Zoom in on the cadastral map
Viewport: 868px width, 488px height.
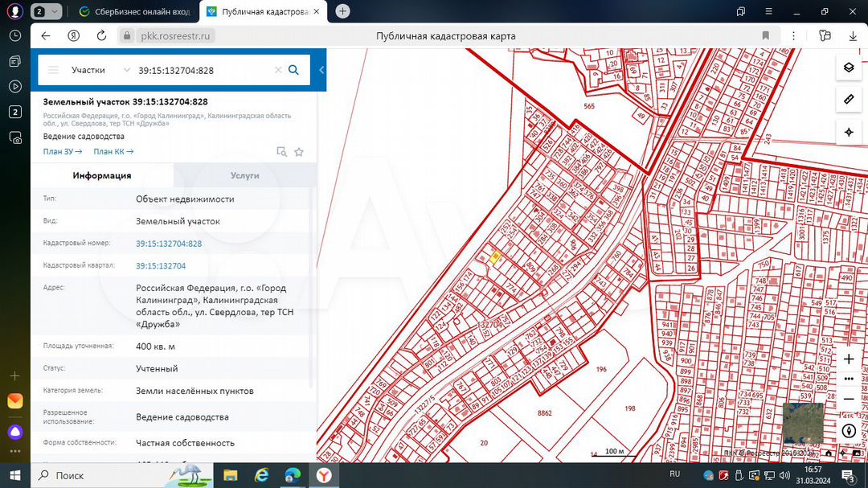(848, 359)
